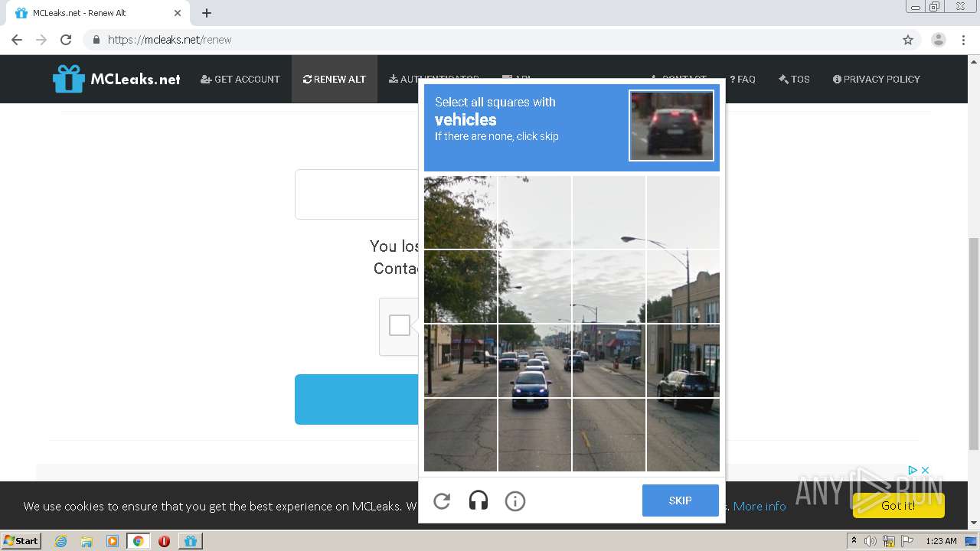Open captcha help info icon

click(515, 501)
